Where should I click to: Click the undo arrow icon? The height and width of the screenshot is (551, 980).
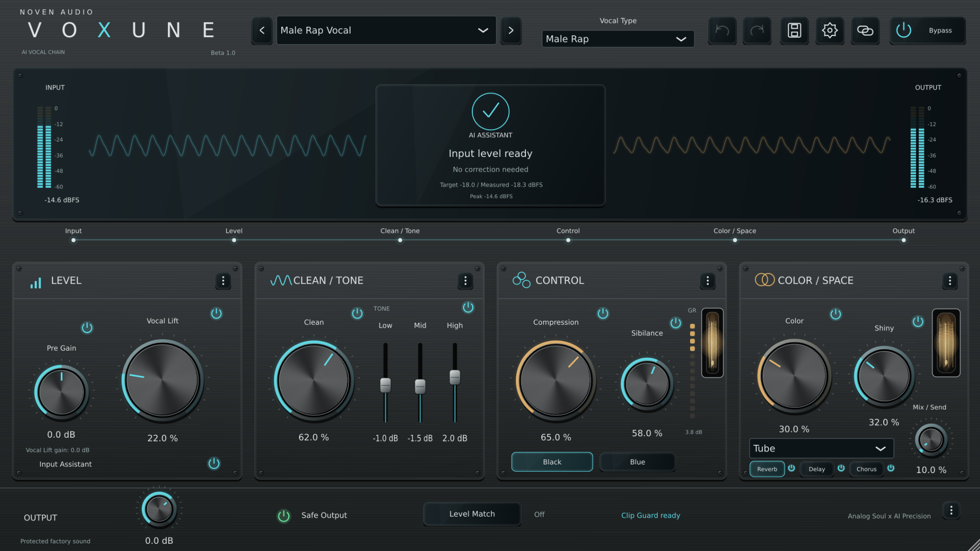pos(722,31)
